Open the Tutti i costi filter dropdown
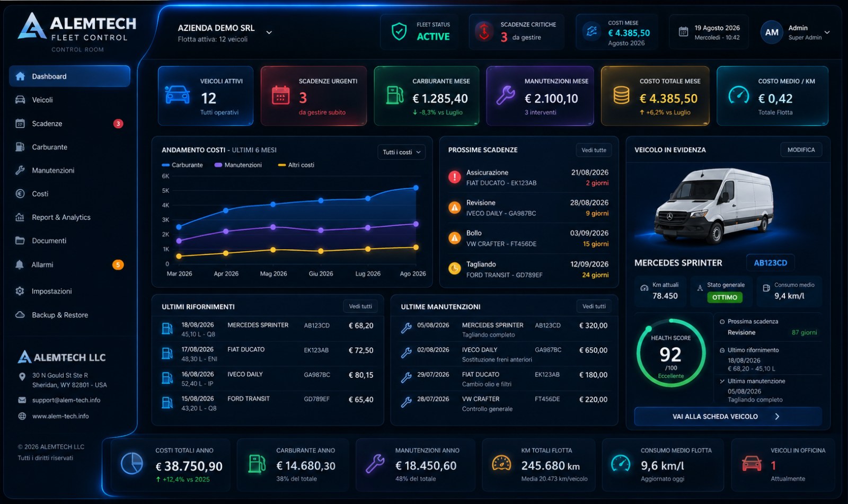The image size is (848, 504). 402,152
